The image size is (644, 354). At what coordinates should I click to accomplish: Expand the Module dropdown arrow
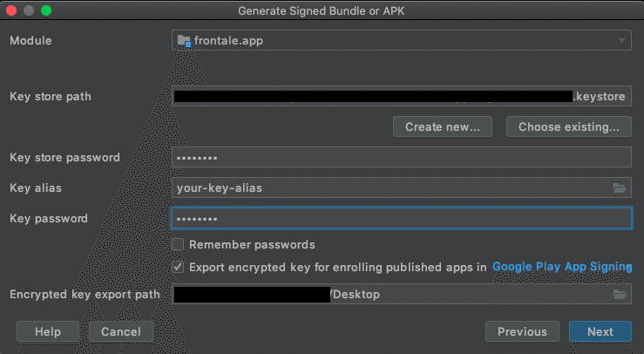pyautogui.click(x=621, y=40)
